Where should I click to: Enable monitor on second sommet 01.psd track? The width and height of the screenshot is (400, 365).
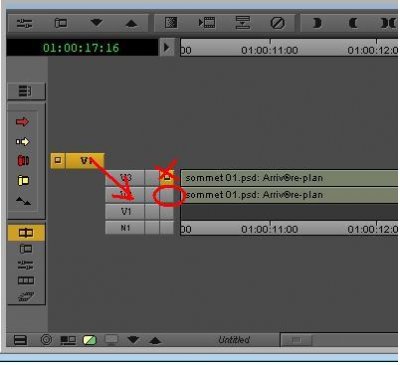(x=167, y=195)
